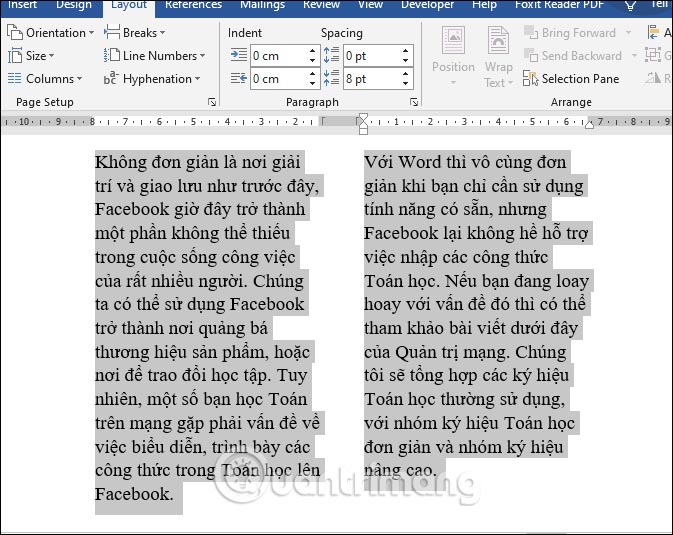
Task: Increase spacing after with up arrow
Action: click(406, 74)
